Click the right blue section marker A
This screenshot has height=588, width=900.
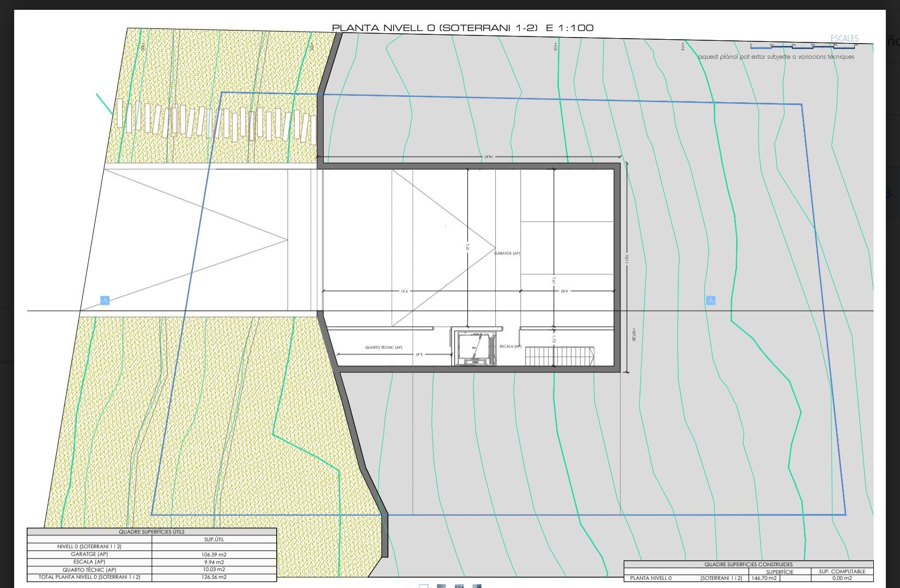pyautogui.click(x=710, y=301)
